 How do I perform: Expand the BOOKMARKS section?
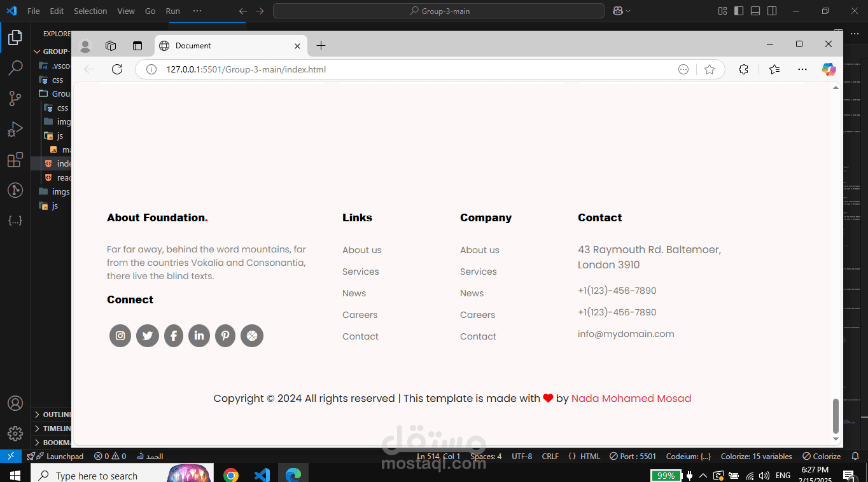click(x=53, y=443)
